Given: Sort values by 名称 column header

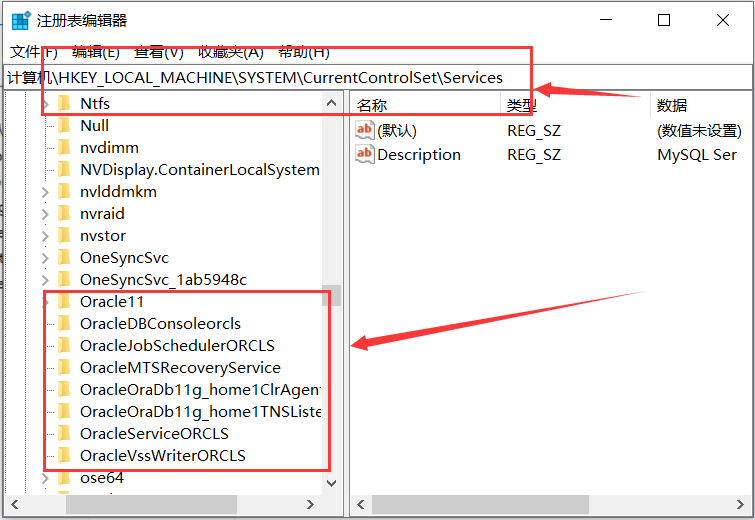Looking at the screenshot, I should point(425,105).
